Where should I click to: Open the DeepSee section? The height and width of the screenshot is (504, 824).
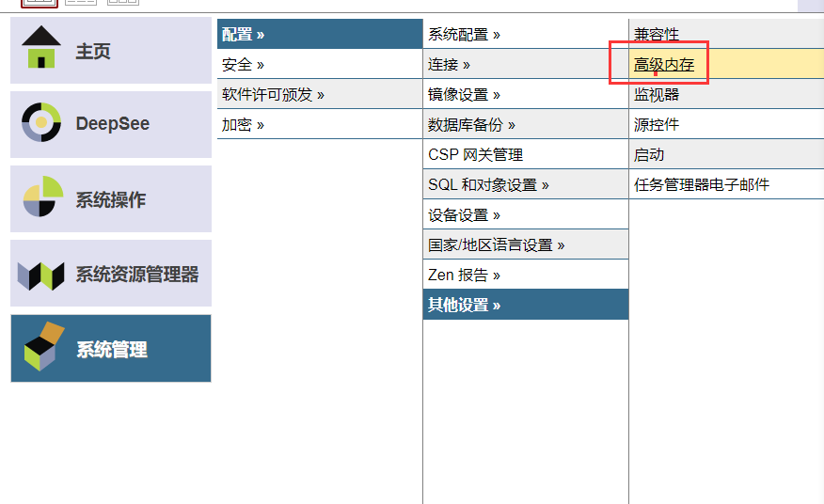(111, 124)
